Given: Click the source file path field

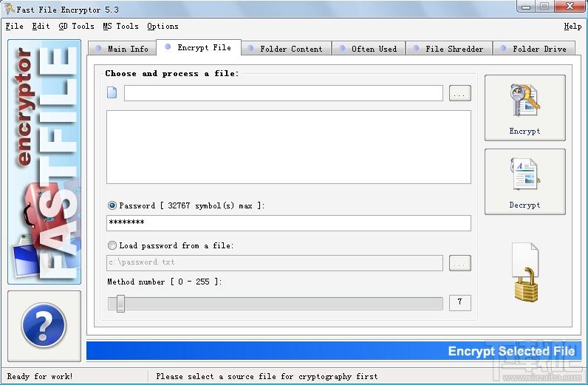Looking at the screenshot, I should [283, 93].
